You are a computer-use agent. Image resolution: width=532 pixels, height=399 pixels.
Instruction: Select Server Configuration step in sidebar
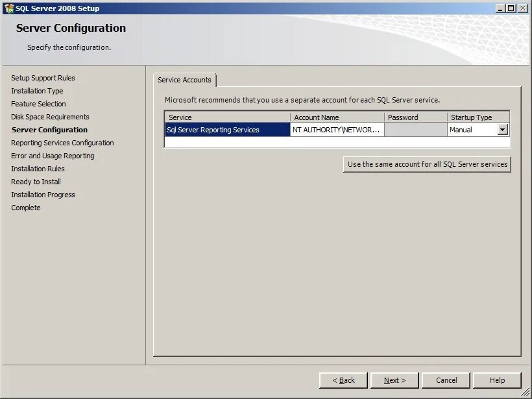[x=49, y=130]
